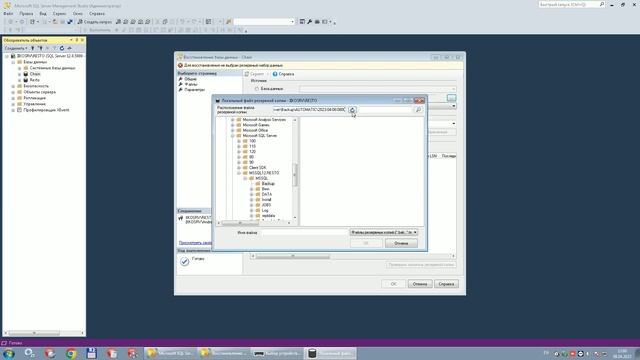Viewport: 640px width, 360px height.
Task: Open the Сервис menu
Action: pos(59,13)
